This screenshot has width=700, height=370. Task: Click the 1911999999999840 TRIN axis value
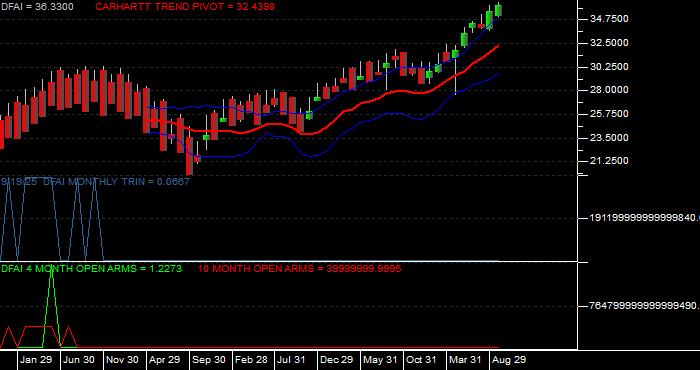(x=645, y=218)
